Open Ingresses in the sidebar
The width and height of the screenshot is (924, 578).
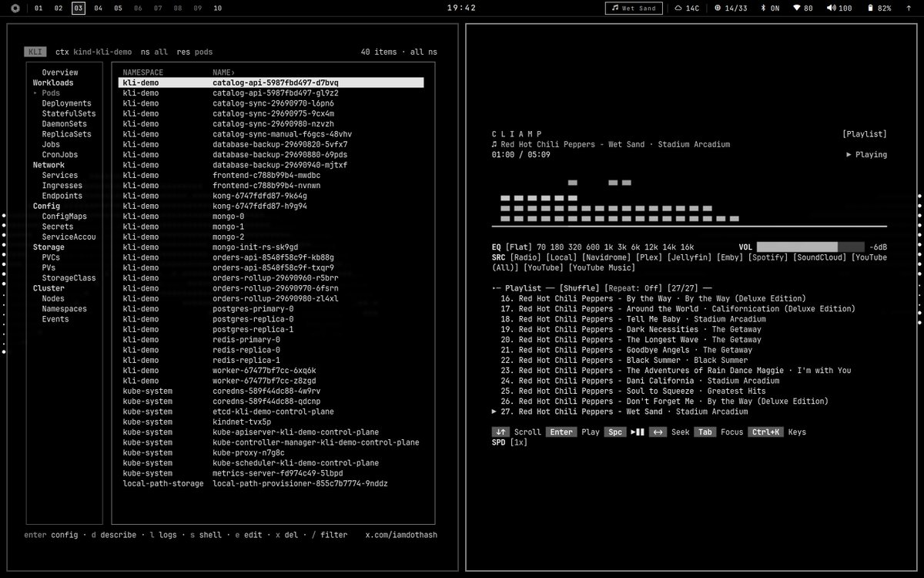(62, 186)
